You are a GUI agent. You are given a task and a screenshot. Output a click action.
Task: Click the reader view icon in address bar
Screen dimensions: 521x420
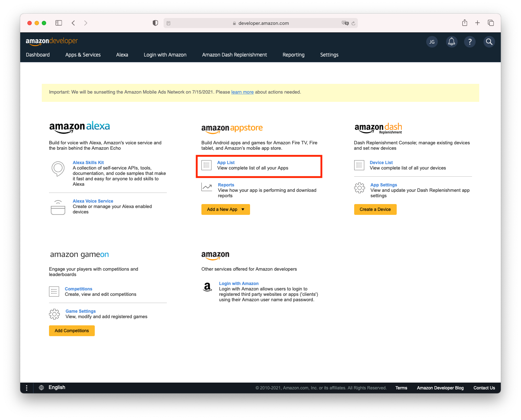click(x=168, y=23)
